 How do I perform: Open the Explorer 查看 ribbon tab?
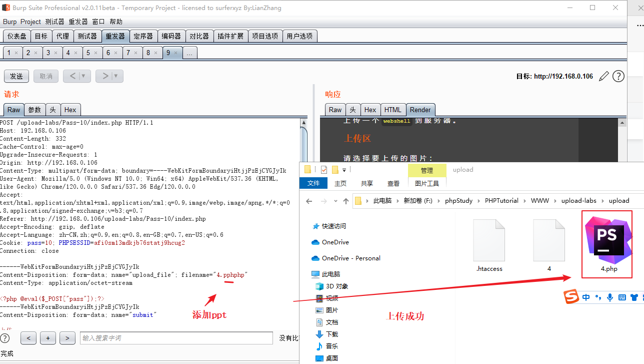393,184
